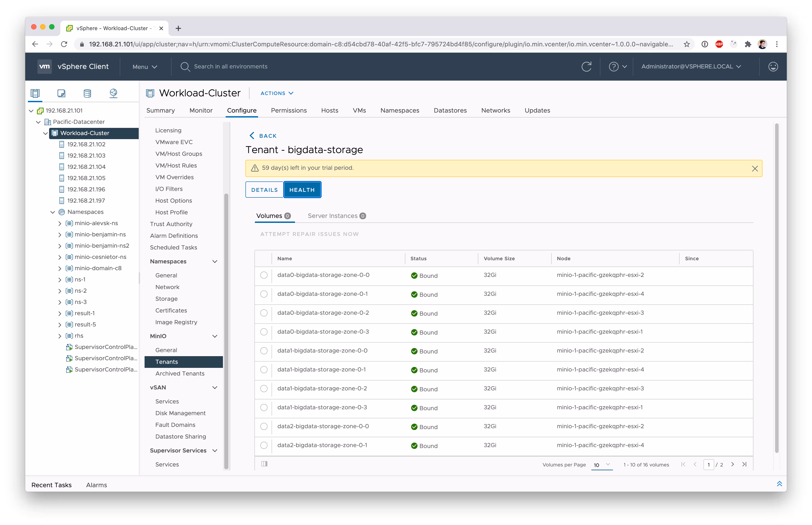Open Disk Management under vSAN

pyautogui.click(x=180, y=413)
